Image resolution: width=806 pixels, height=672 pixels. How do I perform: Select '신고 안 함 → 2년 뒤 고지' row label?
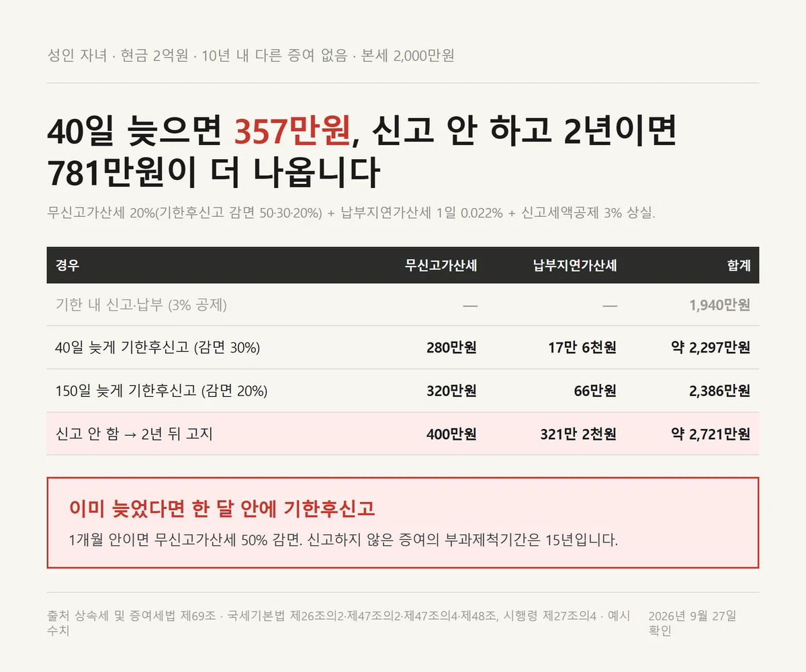[x=134, y=434]
